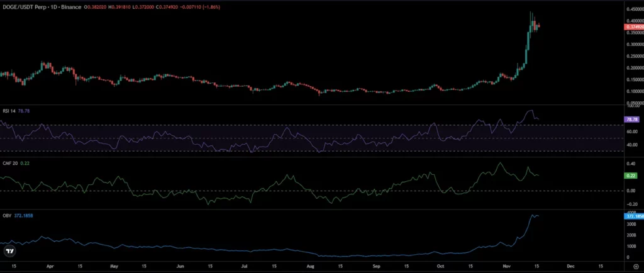The image size is (644, 273).
Task: Click the 0.40 CMF axis label
Action: pyautogui.click(x=630, y=164)
